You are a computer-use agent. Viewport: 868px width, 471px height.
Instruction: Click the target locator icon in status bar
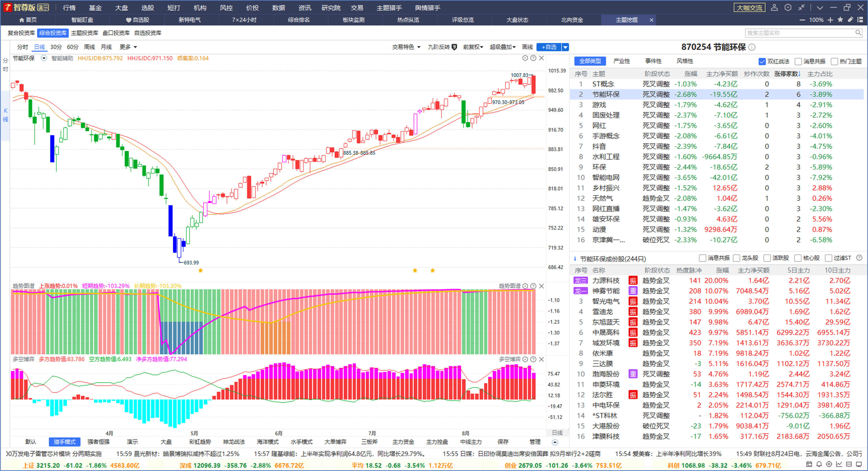[829, 464]
